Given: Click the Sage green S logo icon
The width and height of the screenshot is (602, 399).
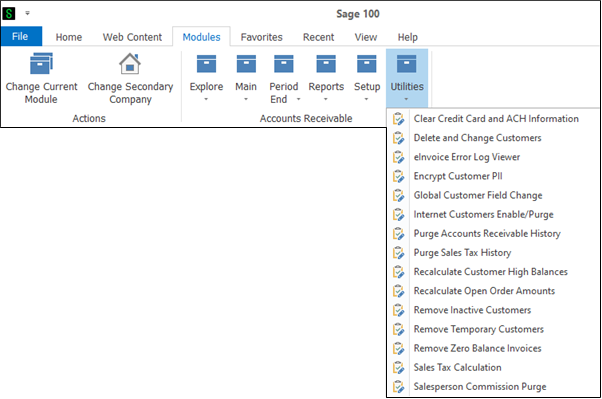Looking at the screenshot, I should pyautogui.click(x=9, y=13).
